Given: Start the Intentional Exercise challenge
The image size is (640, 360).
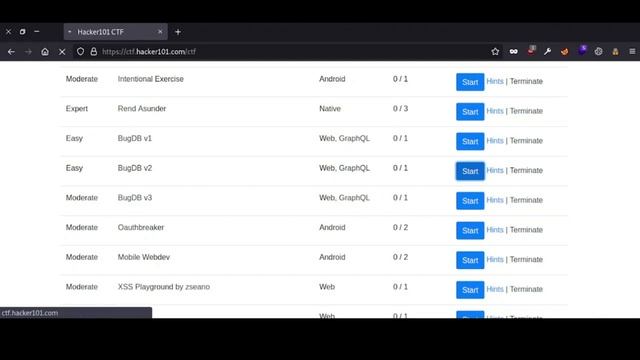Looking at the screenshot, I should (x=470, y=82).
